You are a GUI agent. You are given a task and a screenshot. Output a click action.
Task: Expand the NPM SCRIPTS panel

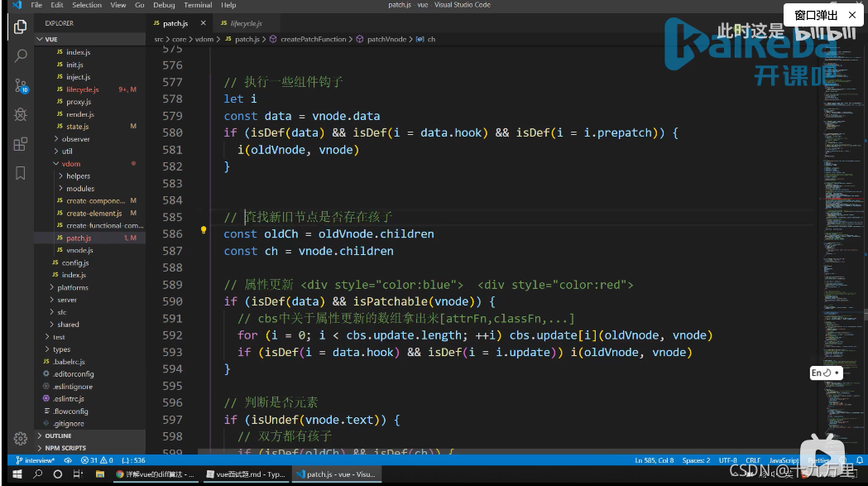click(x=89, y=448)
